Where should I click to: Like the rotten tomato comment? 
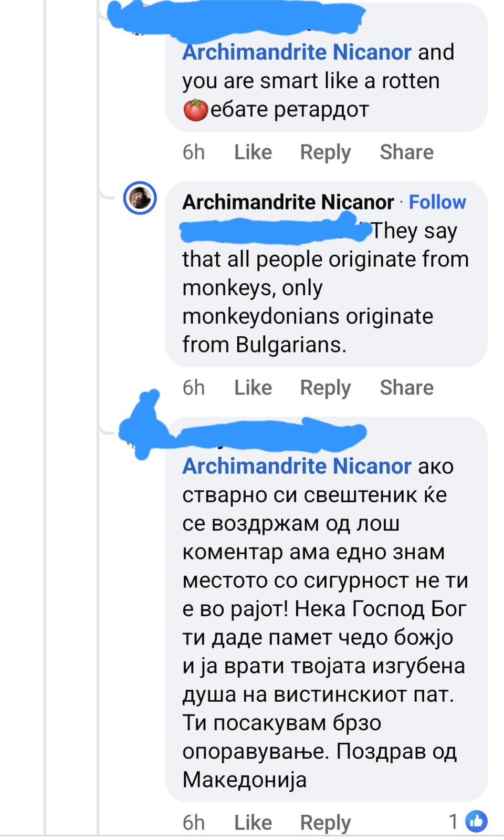(x=253, y=152)
